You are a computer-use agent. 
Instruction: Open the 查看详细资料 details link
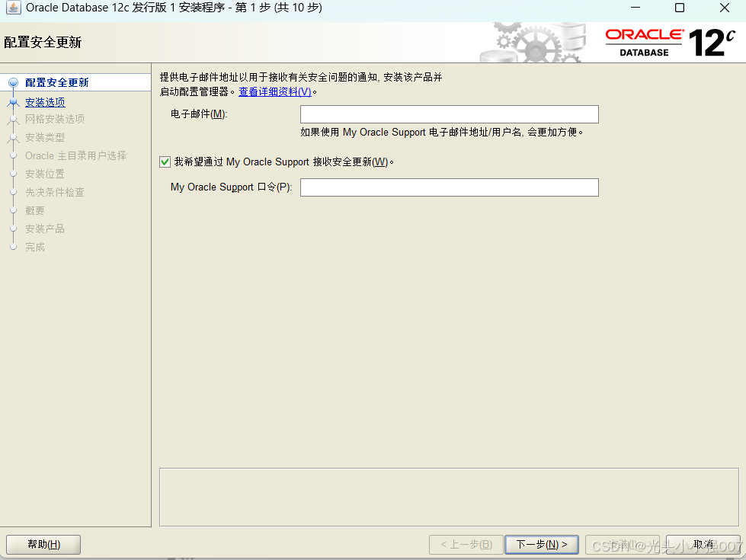(275, 91)
